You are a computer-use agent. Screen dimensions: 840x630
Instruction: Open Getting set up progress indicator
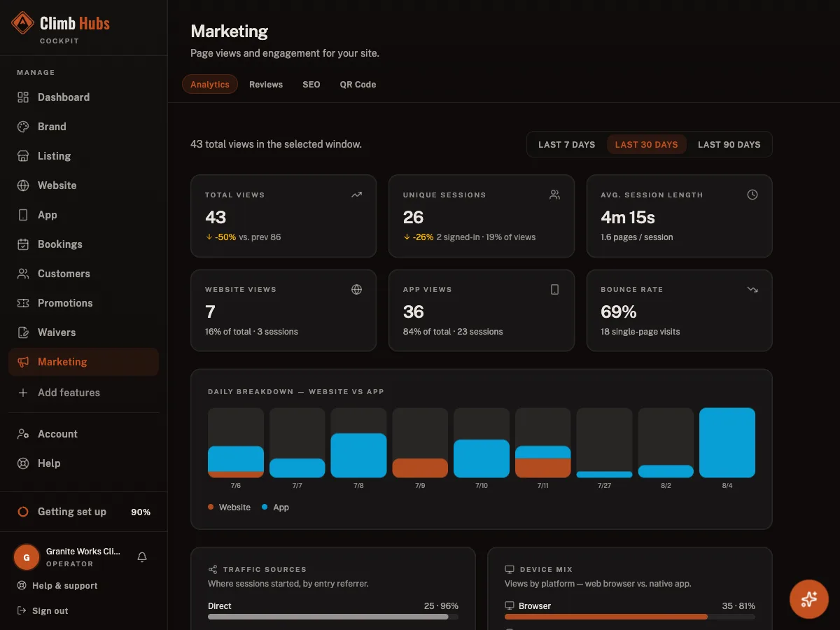pyautogui.click(x=84, y=512)
